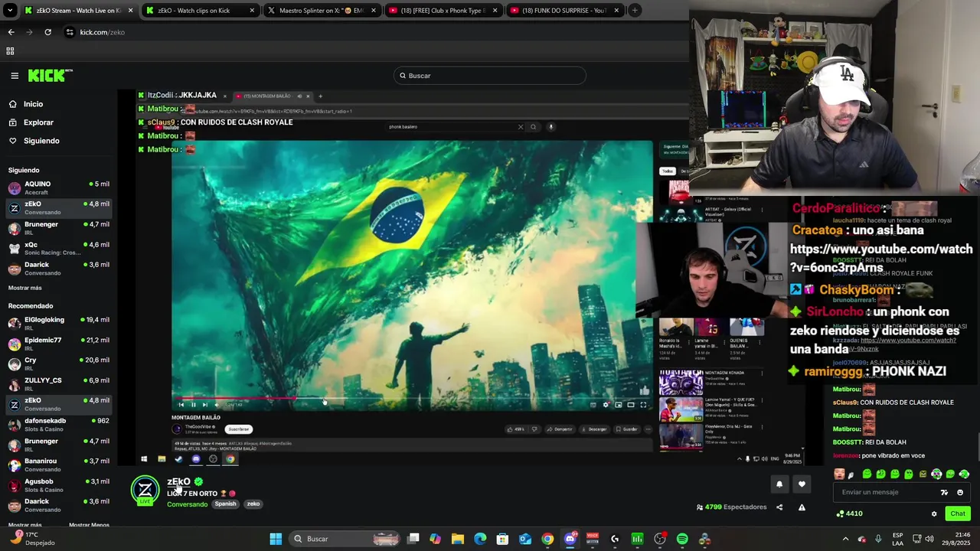Open AQUINO's channel in the following list

(58, 187)
